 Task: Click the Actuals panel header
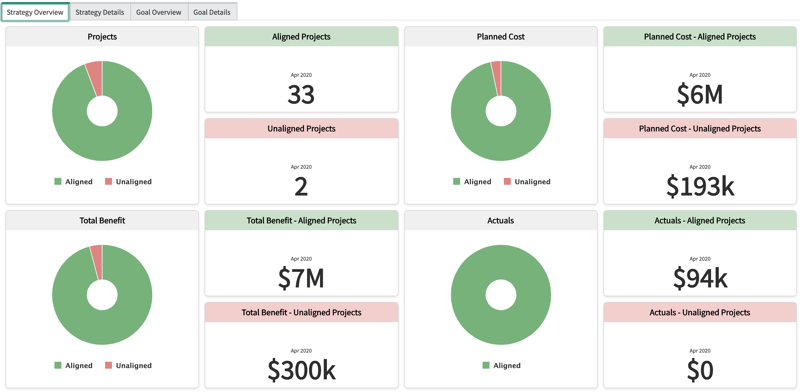(501, 220)
